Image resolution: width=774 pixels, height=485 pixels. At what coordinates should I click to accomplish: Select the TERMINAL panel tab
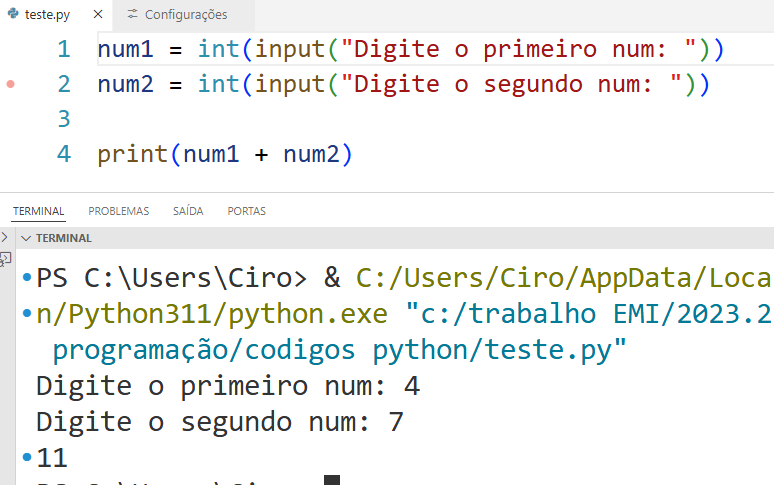[x=38, y=211]
